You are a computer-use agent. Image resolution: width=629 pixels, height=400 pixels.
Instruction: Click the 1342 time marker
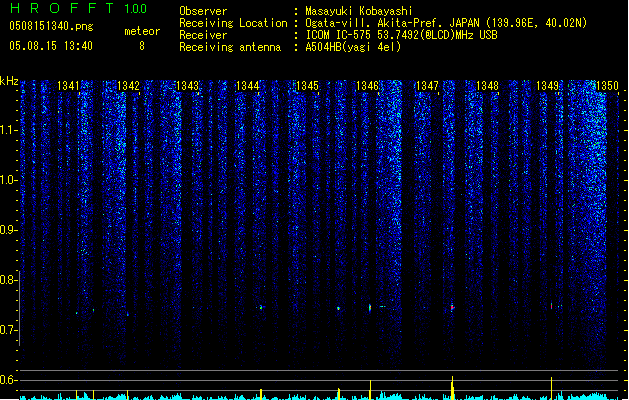pos(128,86)
